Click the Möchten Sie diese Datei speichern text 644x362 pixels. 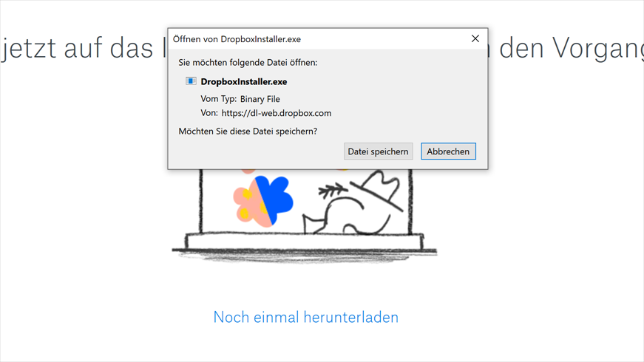(248, 132)
